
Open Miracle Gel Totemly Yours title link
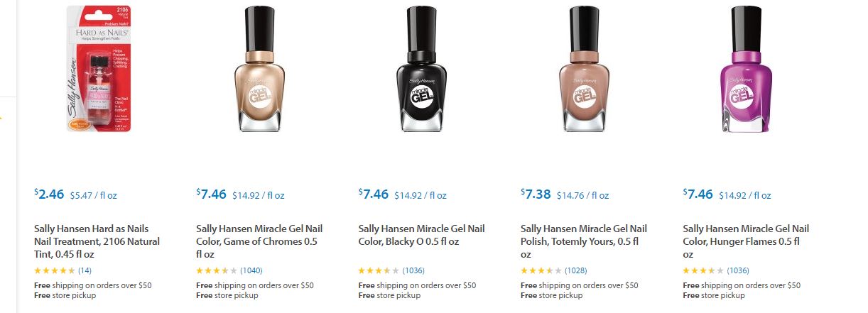click(x=583, y=241)
